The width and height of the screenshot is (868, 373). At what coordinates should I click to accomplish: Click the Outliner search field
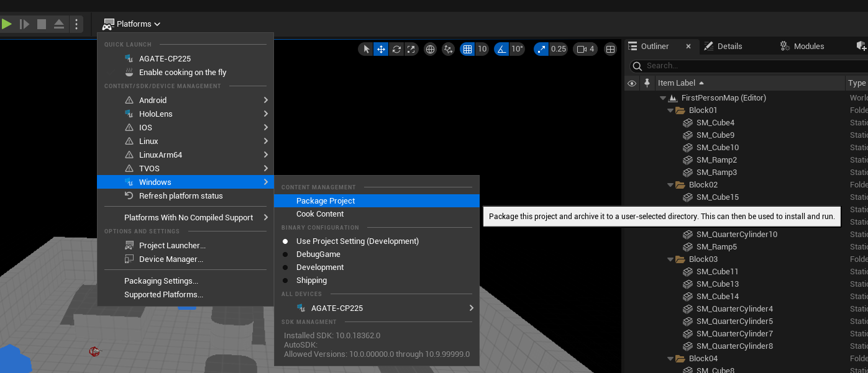tap(746, 66)
